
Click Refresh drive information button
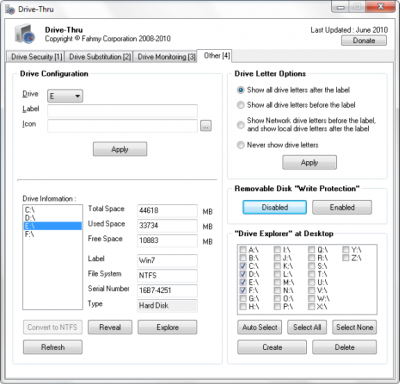(53, 347)
